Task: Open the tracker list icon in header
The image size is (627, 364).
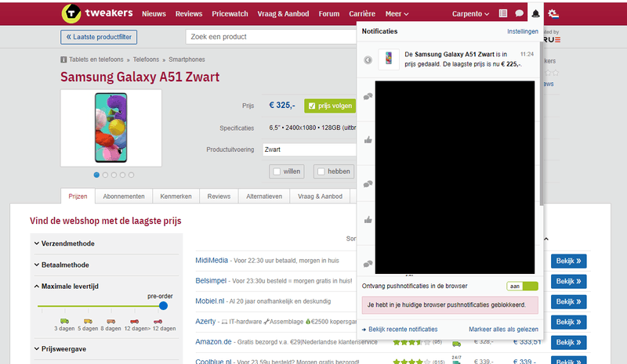Action: (503, 13)
